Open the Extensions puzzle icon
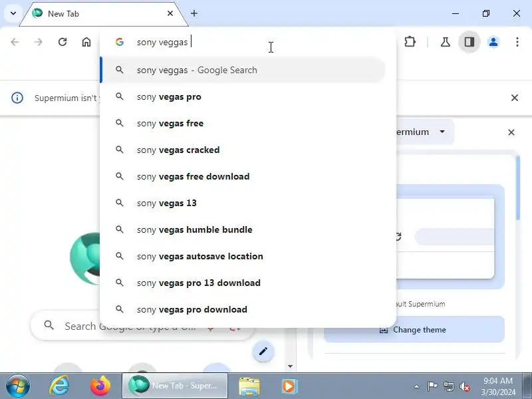 410,42
